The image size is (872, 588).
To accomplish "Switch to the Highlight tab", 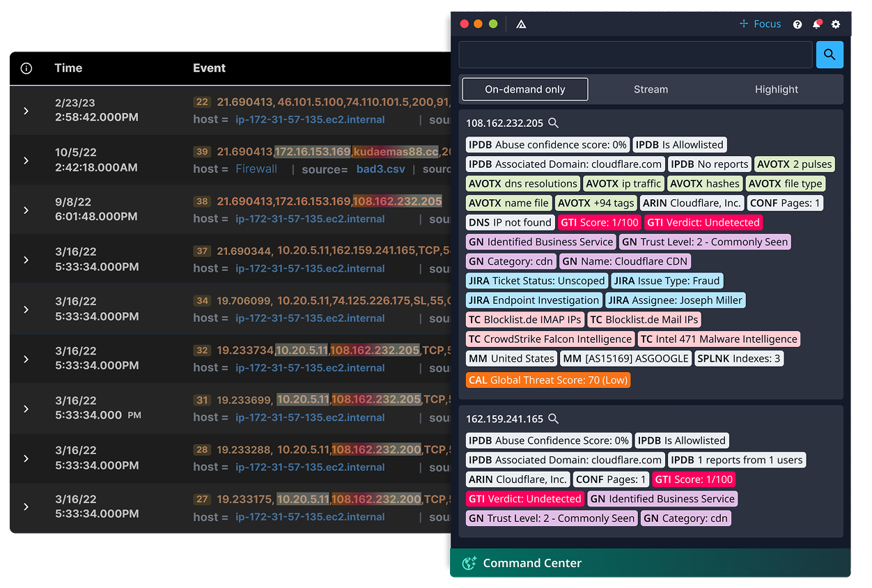I will tap(776, 89).
